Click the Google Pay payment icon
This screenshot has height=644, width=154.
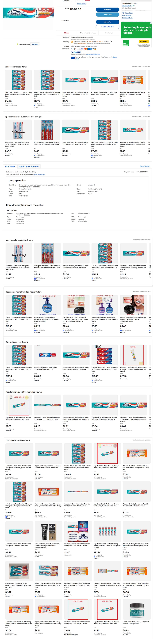pyautogui.click(x=77, y=49)
